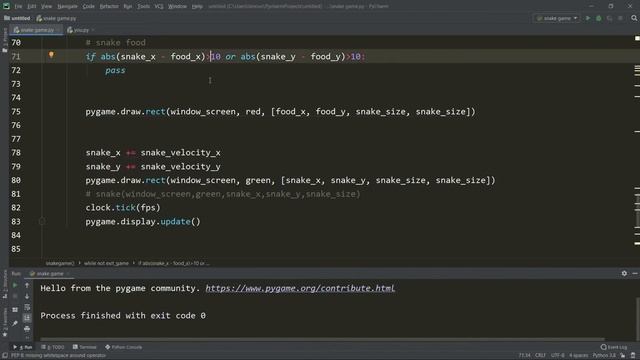Open the File menu
The width and height of the screenshot is (640, 360).
[18, 7]
